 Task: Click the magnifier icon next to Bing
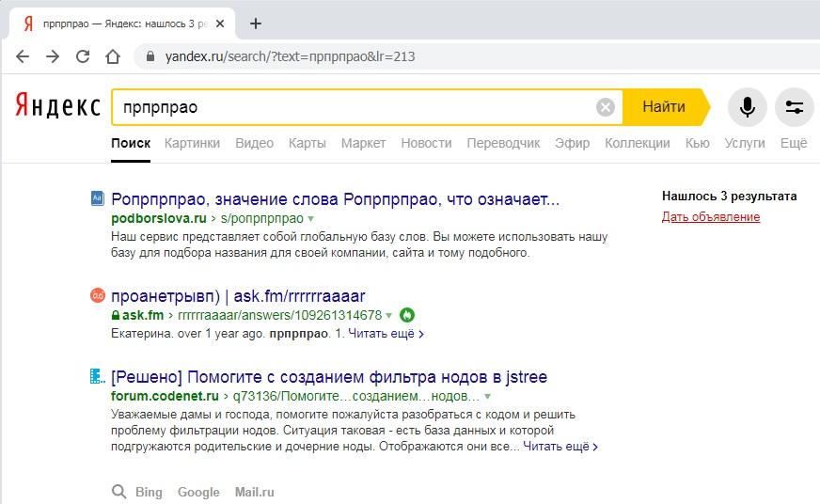tap(119, 492)
